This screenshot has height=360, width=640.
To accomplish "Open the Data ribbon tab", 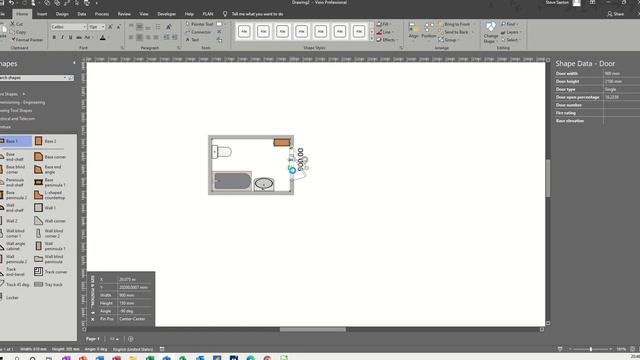I will pyautogui.click(x=82, y=14).
